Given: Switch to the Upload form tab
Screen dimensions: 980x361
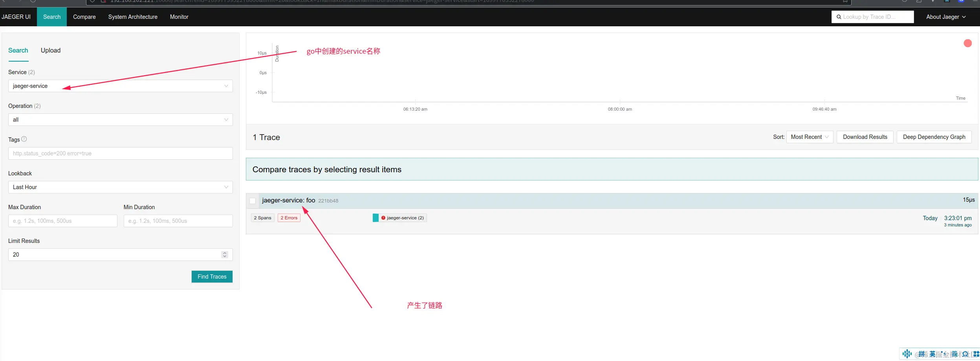Looking at the screenshot, I should (x=51, y=50).
